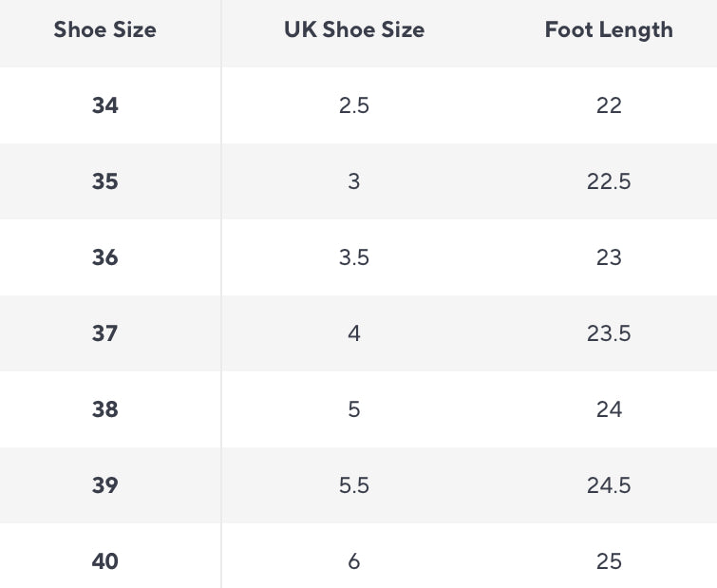Select shoe size 37 row label
Screen dimensions: 717x588
[x=105, y=333]
